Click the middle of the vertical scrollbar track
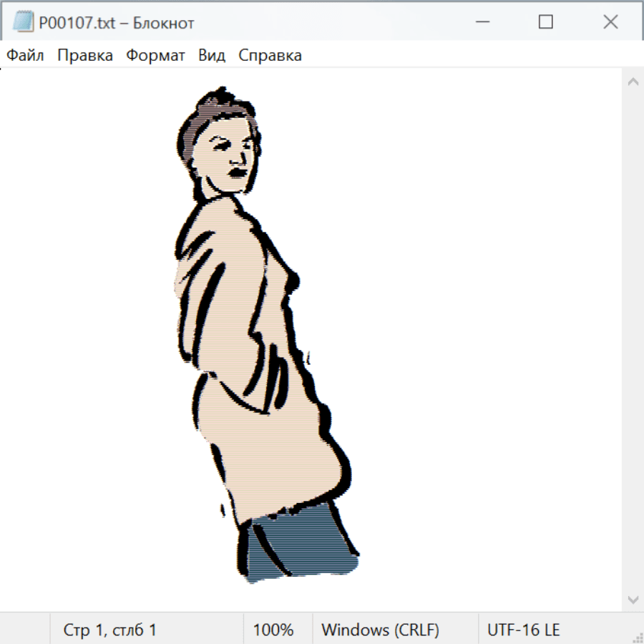The image size is (644, 644). tap(633, 341)
